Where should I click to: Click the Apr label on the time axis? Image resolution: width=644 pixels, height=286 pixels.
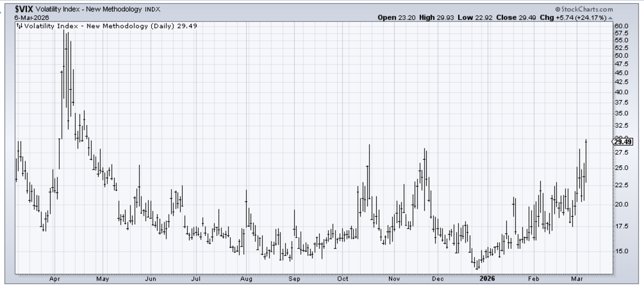(54, 278)
